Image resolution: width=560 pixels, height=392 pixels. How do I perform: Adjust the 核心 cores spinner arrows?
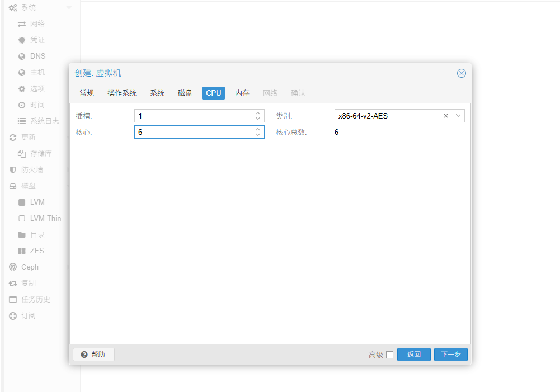click(258, 132)
